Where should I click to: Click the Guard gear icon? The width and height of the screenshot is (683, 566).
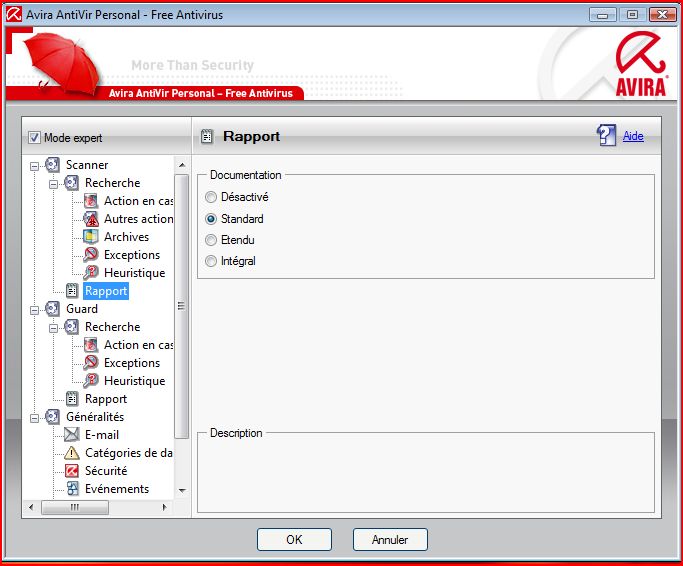click(x=52, y=308)
